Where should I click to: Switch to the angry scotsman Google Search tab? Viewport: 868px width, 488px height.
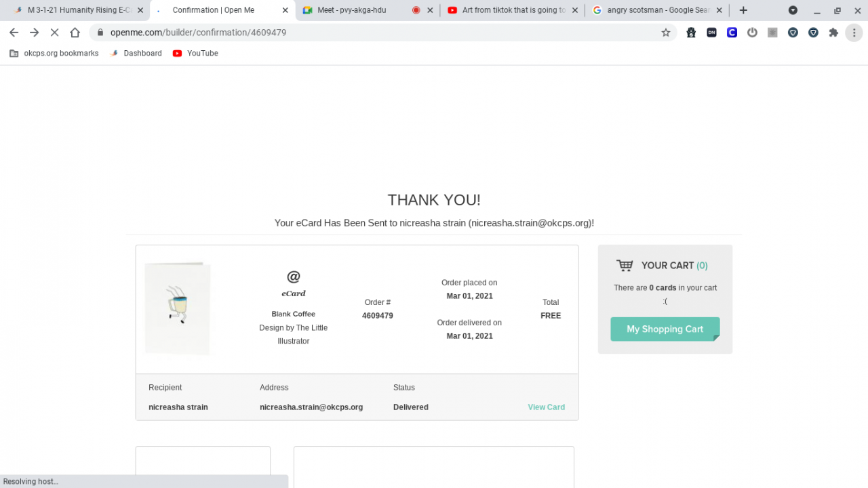(x=651, y=10)
